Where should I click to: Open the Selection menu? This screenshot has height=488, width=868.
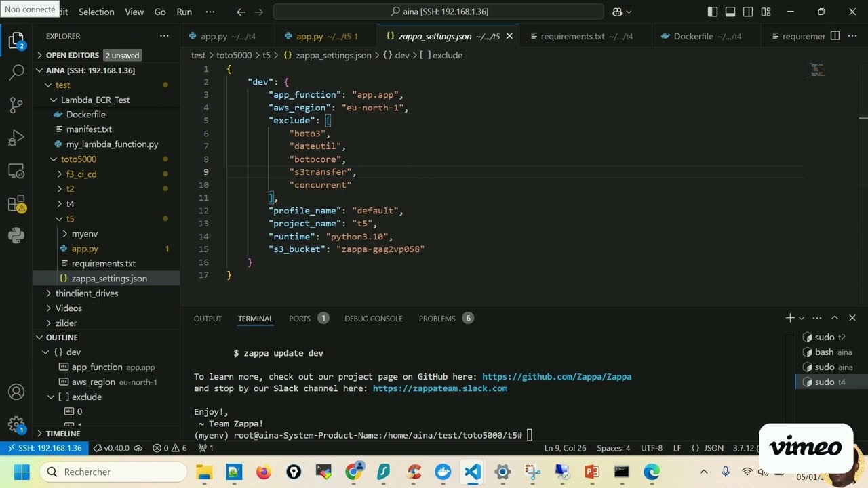pos(96,12)
